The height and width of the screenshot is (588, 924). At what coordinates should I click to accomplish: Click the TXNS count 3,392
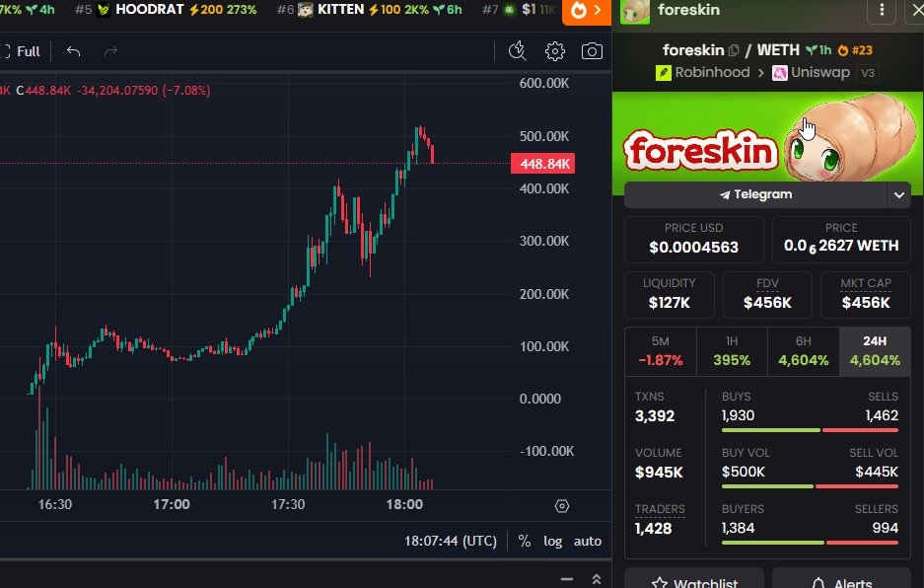click(655, 415)
